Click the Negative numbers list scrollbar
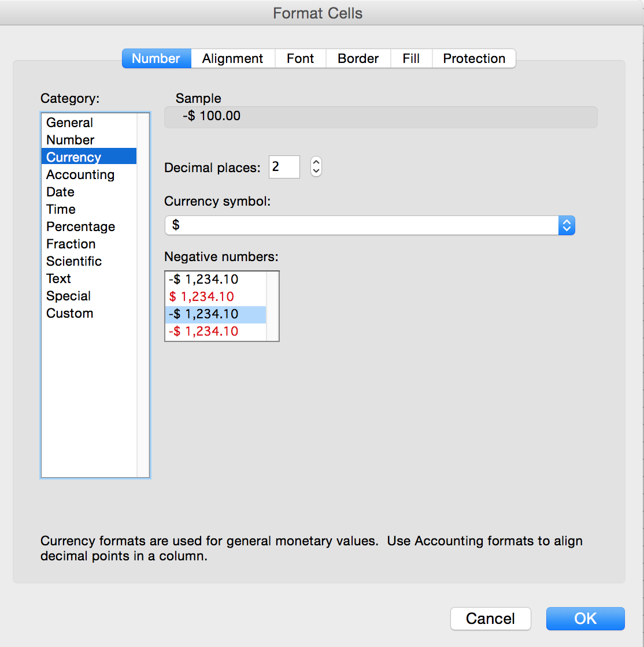Viewport: 644px width, 647px height. click(x=272, y=306)
